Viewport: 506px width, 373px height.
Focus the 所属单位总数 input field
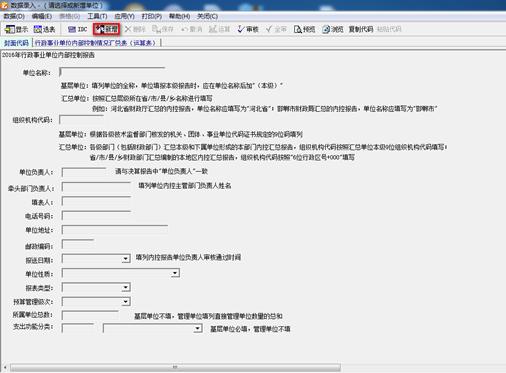pos(90,315)
